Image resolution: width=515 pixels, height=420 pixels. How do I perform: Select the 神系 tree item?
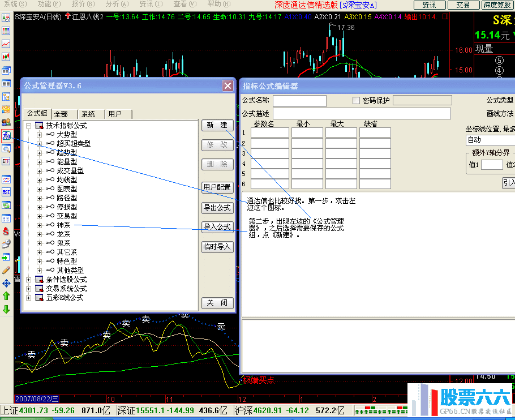click(x=63, y=225)
